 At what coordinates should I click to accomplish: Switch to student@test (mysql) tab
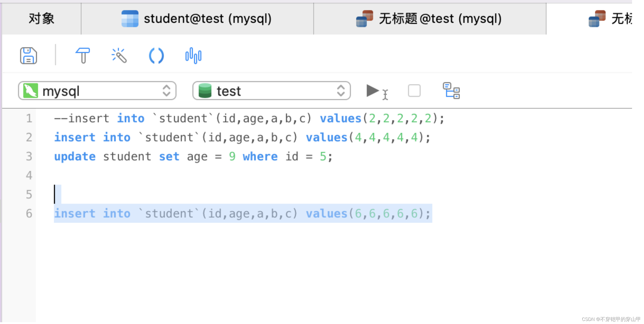click(x=197, y=19)
